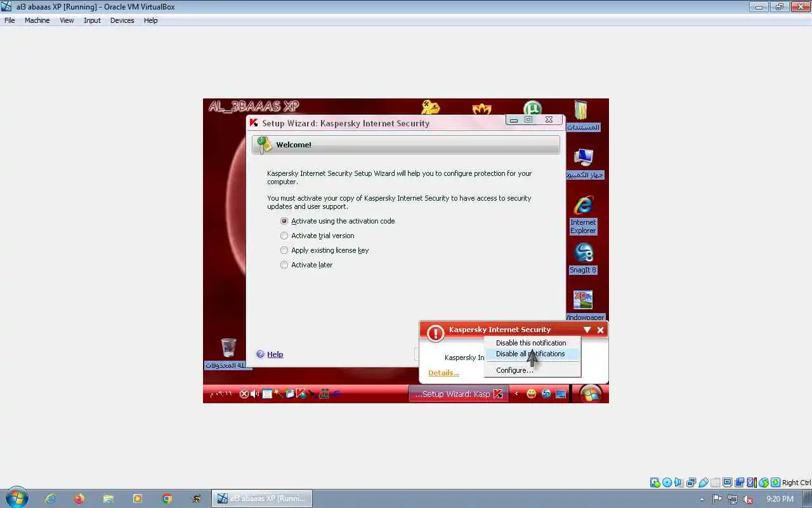
Task: Click the guest tray red X icon
Action: pos(244,394)
